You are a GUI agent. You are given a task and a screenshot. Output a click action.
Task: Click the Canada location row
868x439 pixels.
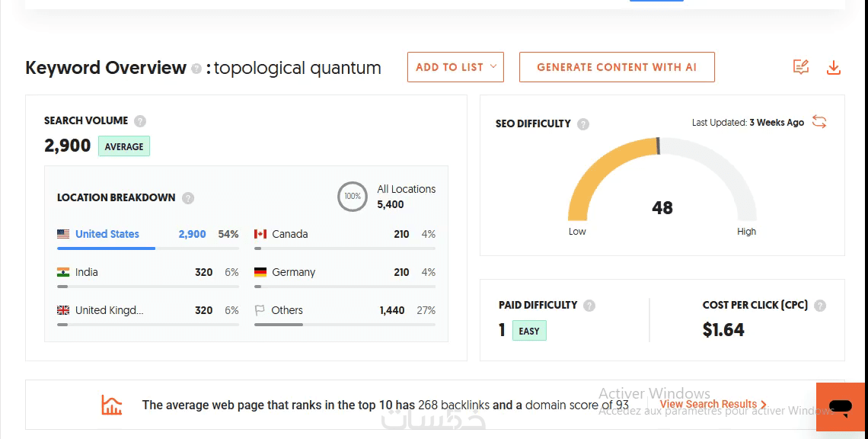[344, 235]
